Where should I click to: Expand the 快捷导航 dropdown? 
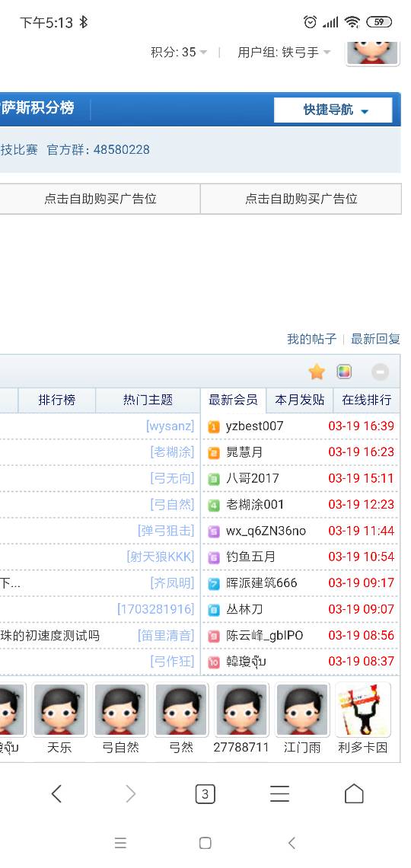pyautogui.click(x=333, y=110)
